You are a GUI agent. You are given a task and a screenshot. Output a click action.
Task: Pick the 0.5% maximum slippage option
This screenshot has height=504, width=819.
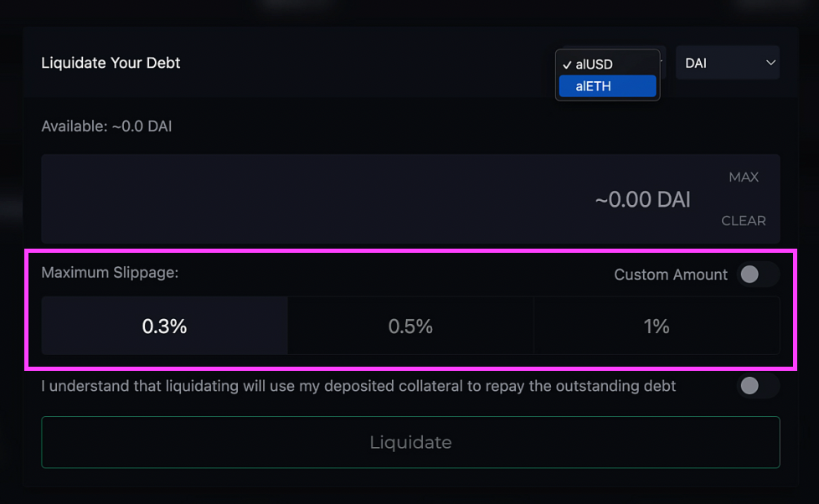(410, 327)
